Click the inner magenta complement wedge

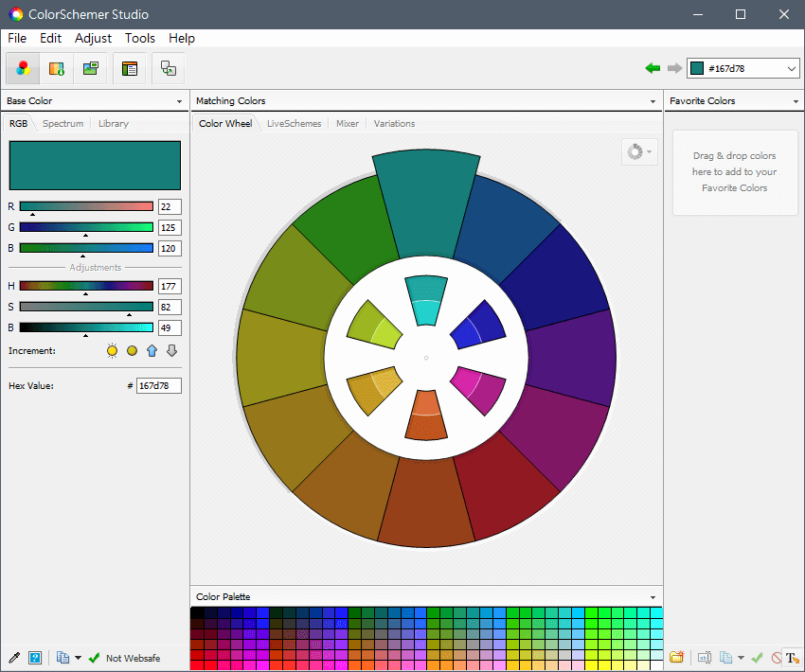(x=478, y=390)
